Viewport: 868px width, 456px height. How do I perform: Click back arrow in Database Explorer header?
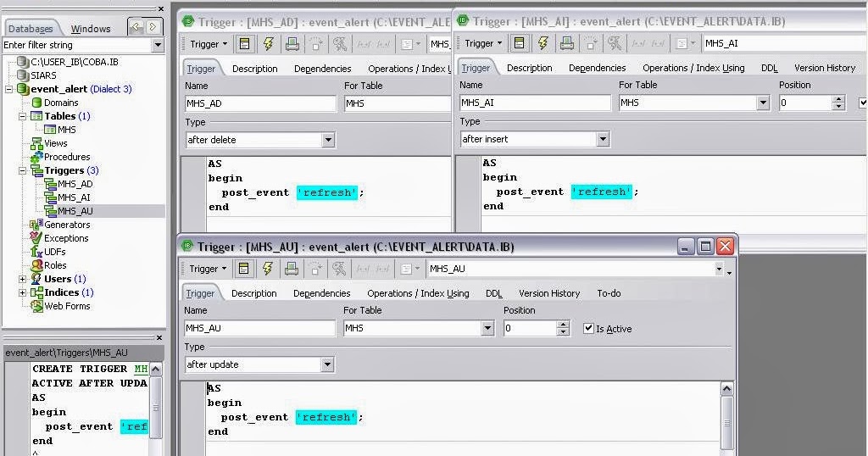tap(136, 26)
